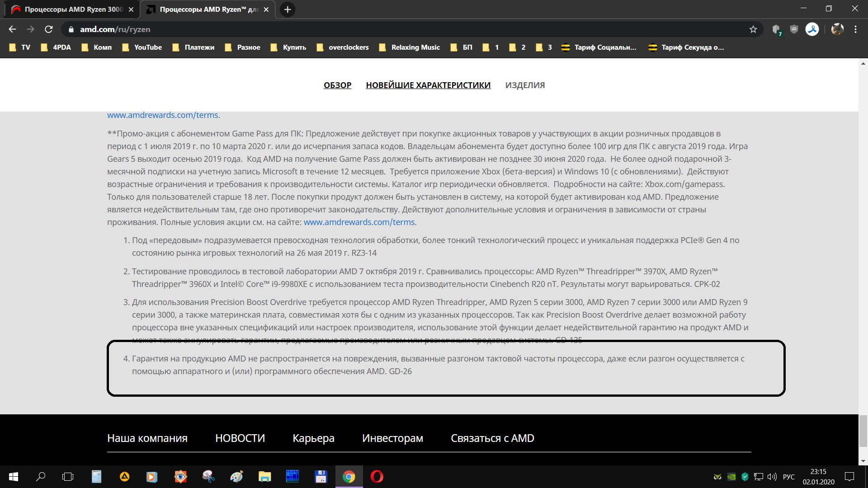Switch to the AMD Ryzen 3000 tab
The image size is (868, 488).
click(x=68, y=9)
